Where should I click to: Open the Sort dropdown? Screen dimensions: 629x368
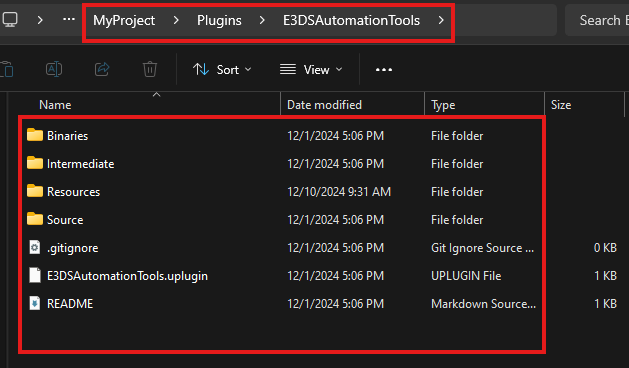click(x=222, y=70)
